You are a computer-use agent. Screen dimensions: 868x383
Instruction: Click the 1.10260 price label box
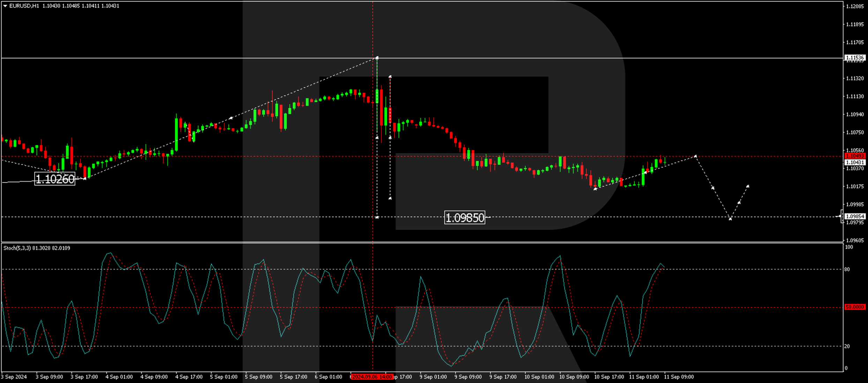pyautogui.click(x=55, y=179)
